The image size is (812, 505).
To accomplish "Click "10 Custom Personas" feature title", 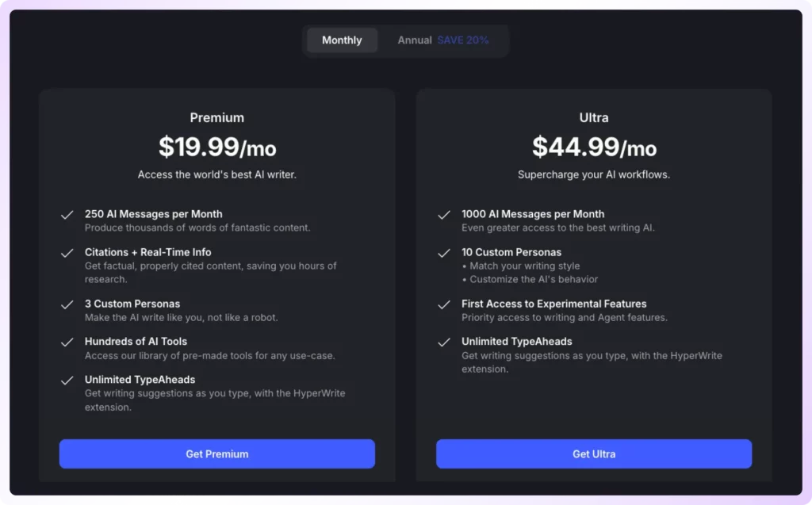I will pyautogui.click(x=511, y=252).
